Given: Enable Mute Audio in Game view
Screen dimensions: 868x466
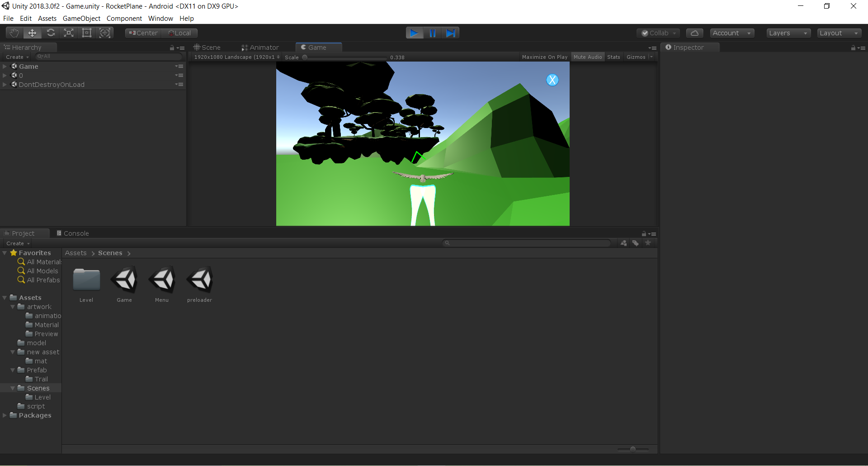Looking at the screenshot, I should [587, 57].
